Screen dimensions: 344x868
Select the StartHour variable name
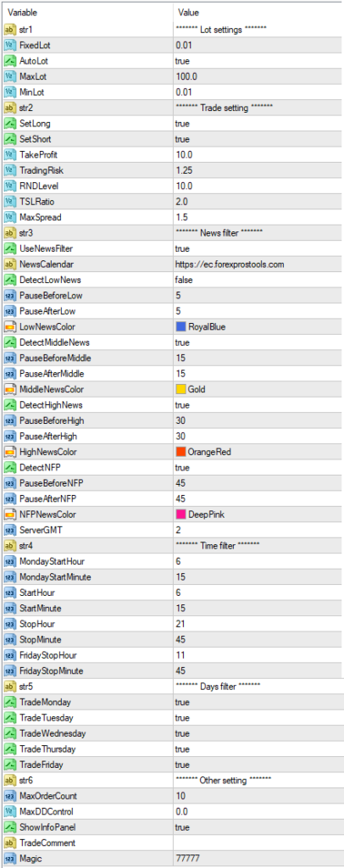click(36, 593)
